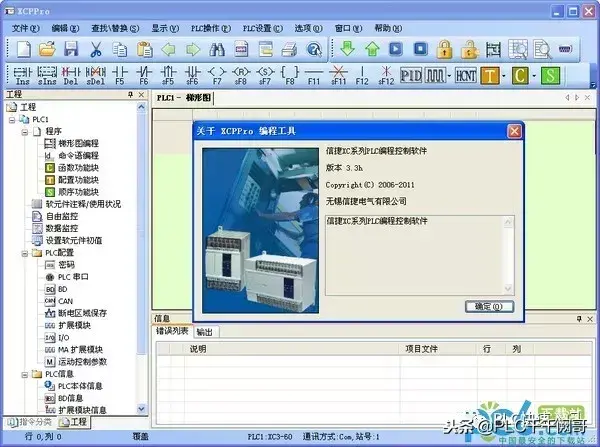This screenshot has height=447, width=600.
Task: Click the Del delete row tool
Action: point(71,76)
